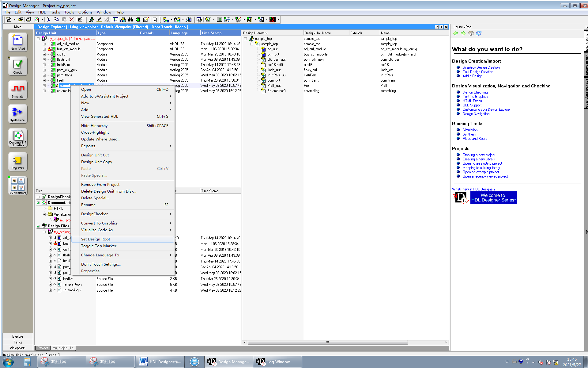Screen dimensions: 588x368
Task: Open the Graphics Design Creation link
Action: click(481, 67)
